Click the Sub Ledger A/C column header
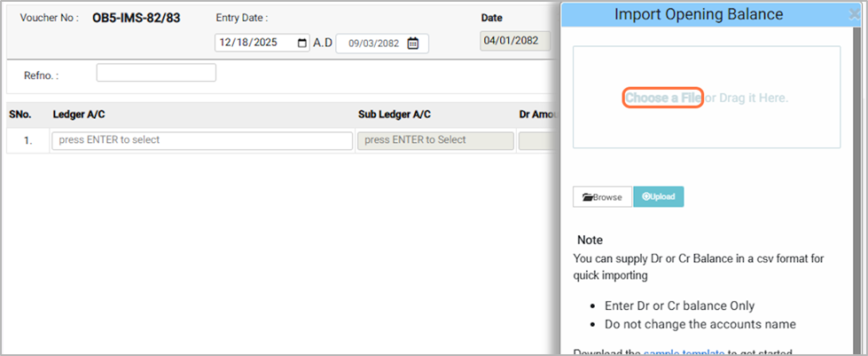868x356 pixels. (394, 115)
